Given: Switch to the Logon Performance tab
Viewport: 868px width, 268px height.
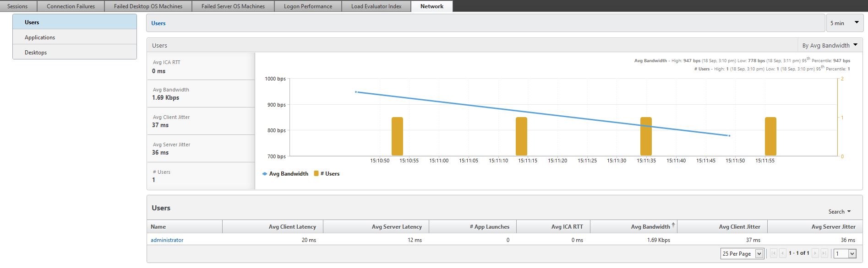Looking at the screenshot, I should 308,6.
